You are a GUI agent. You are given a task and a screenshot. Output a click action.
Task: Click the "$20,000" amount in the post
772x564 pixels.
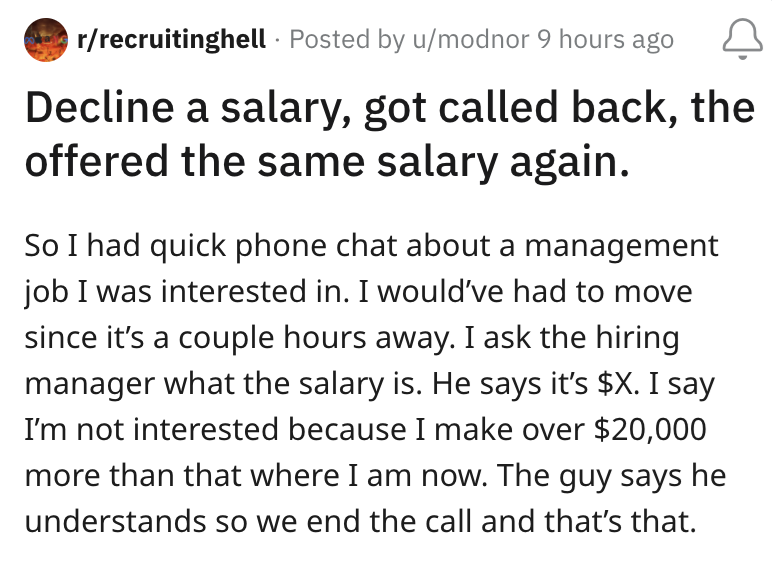click(650, 429)
